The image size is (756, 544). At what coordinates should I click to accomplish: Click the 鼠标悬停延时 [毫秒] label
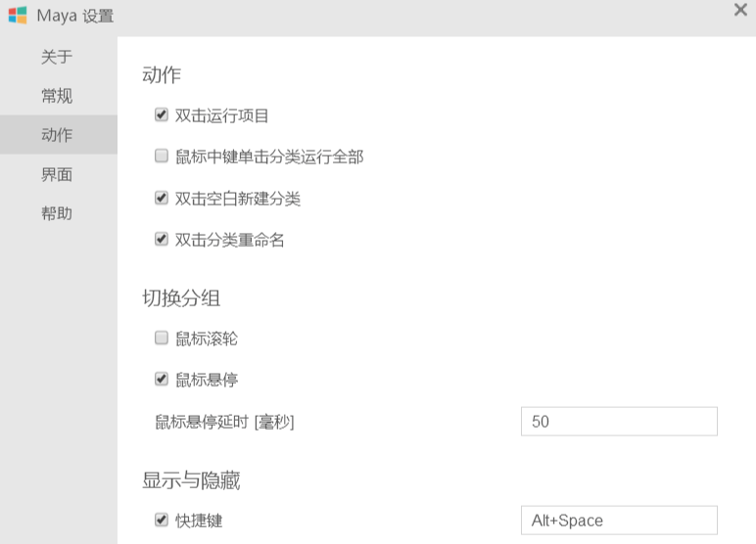[x=224, y=422]
